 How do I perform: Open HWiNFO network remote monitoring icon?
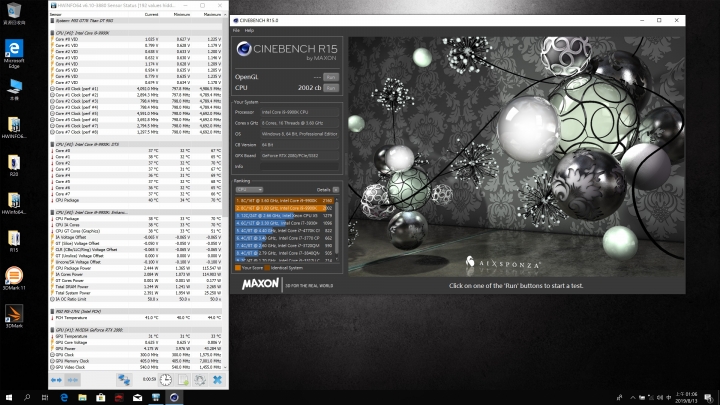point(124,380)
